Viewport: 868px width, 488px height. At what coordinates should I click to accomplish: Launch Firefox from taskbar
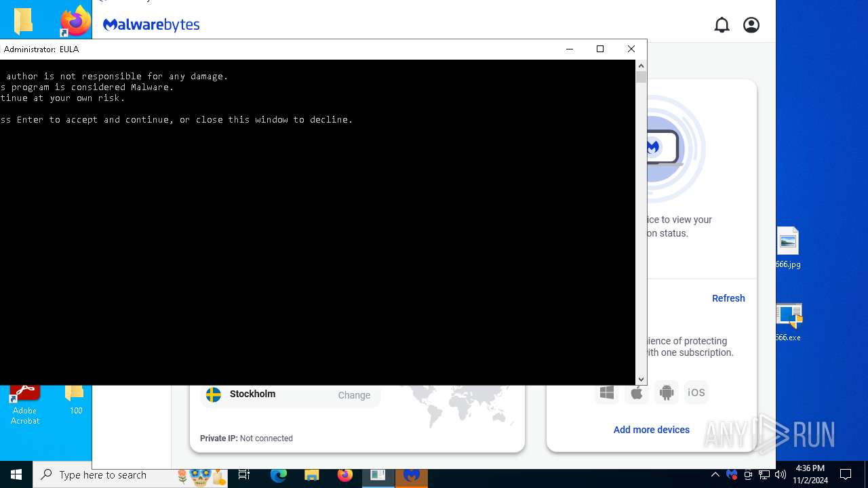[345, 475]
